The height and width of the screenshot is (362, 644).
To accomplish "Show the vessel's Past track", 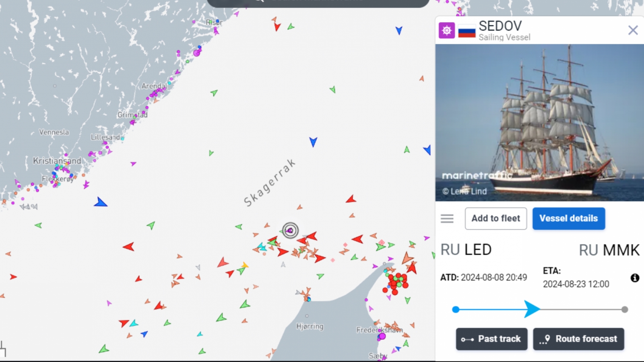I will tap(491, 339).
